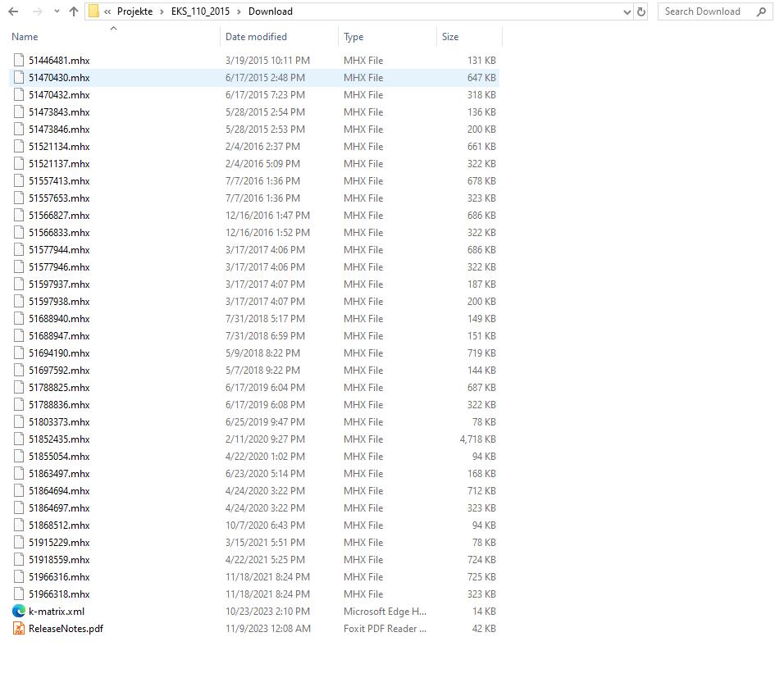The height and width of the screenshot is (687, 784).
Task: Select 51918559.mhx entry
Action: (59, 561)
